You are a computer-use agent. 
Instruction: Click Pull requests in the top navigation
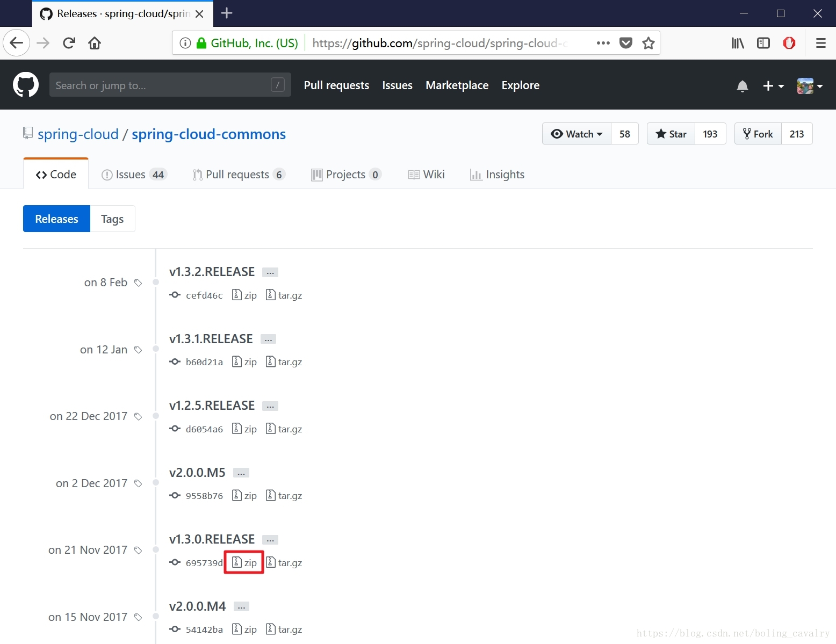[x=336, y=85]
